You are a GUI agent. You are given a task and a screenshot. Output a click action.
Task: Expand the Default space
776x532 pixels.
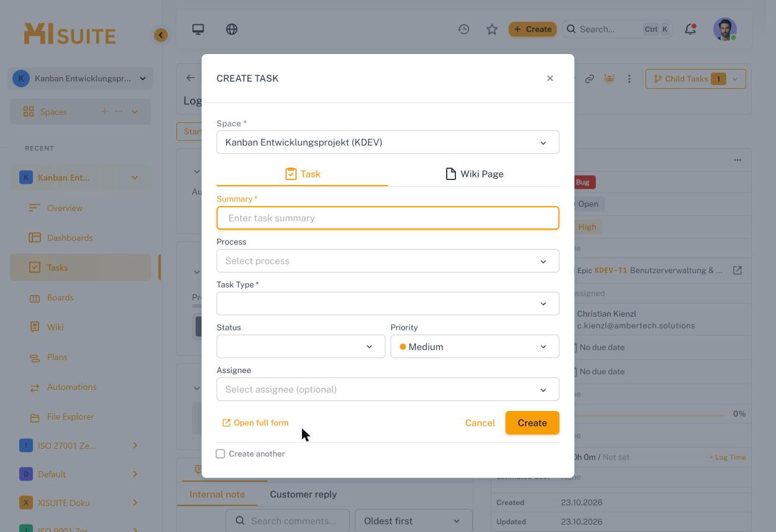tap(135, 474)
